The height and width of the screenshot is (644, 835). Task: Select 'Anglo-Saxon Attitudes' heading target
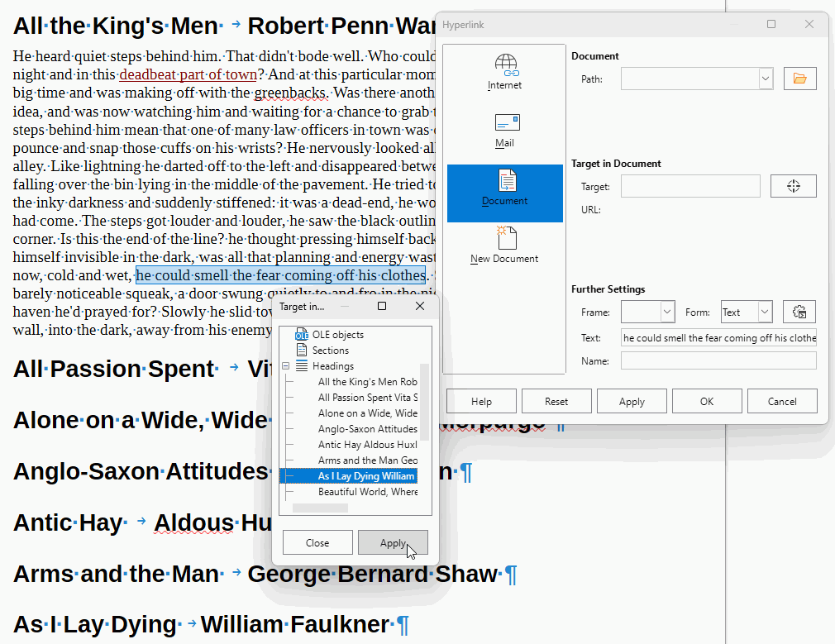(367, 429)
